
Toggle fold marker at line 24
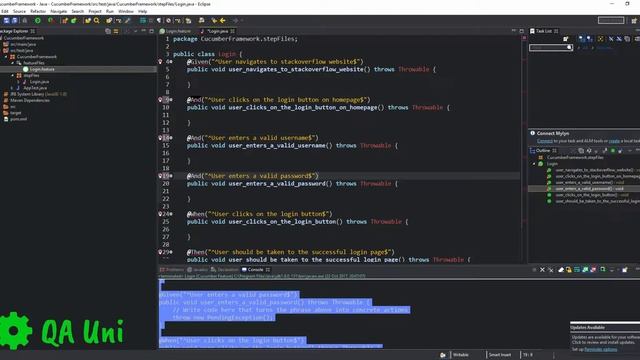click(171, 214)
